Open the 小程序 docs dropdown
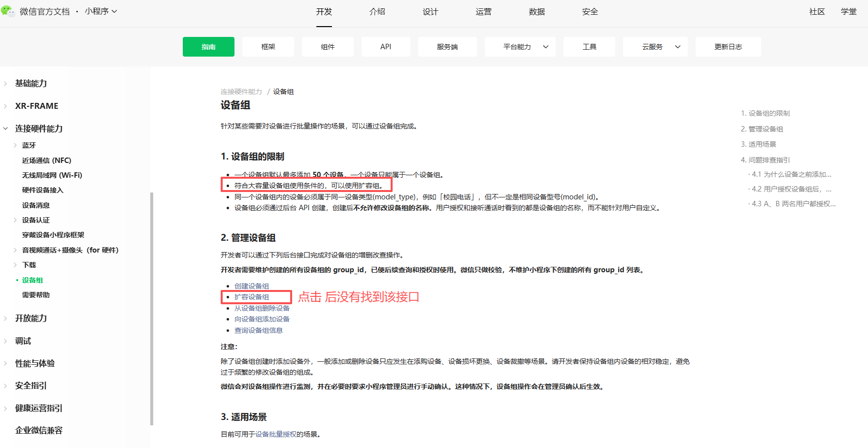 (x=100, y=11)
